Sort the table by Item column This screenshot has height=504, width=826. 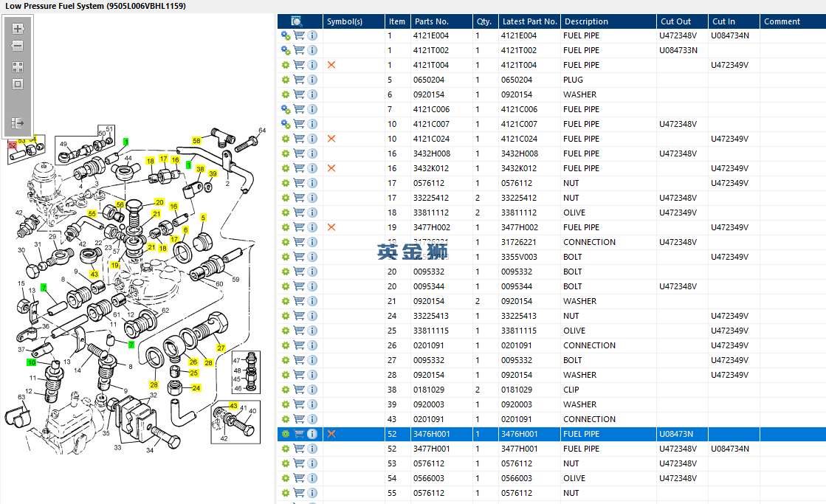(x=397, y=21)
